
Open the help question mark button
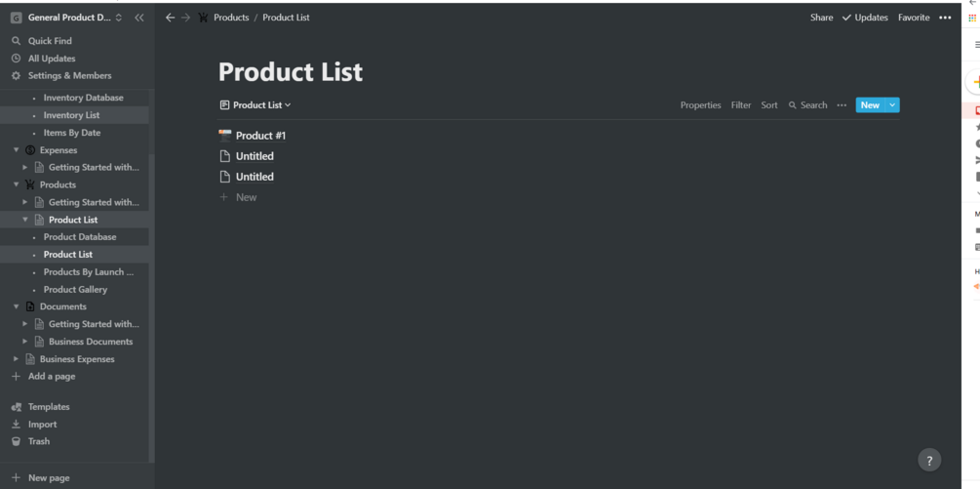coord(929,461)
